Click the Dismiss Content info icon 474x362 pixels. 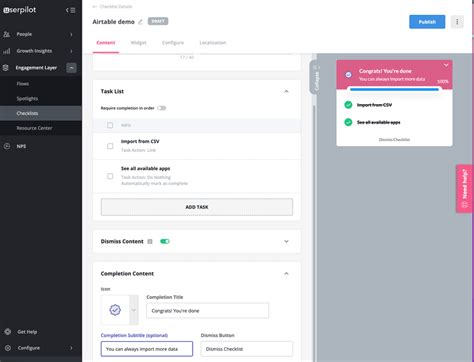click(150, 241)
